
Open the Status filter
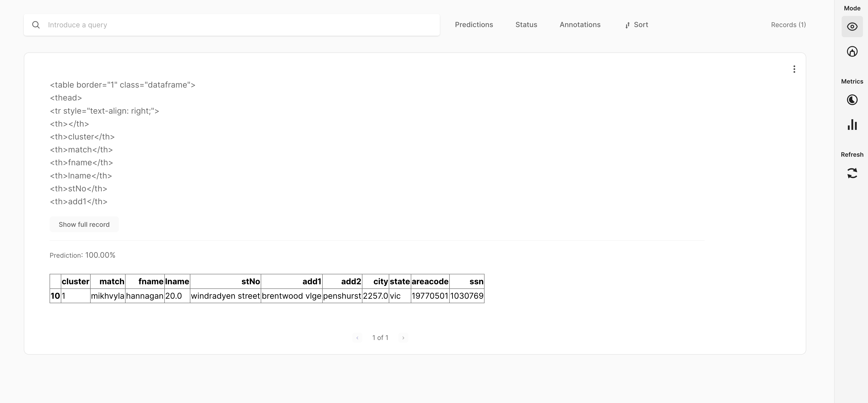[526, 25]
